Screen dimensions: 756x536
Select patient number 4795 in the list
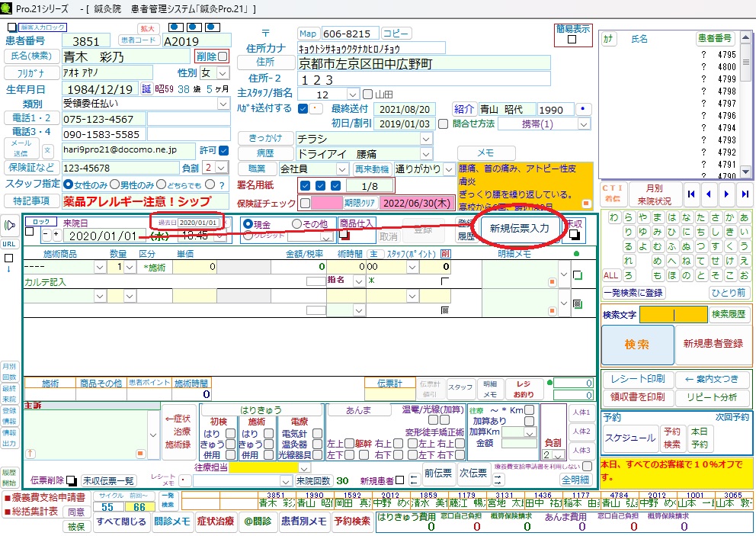click(x=726, y=55)
